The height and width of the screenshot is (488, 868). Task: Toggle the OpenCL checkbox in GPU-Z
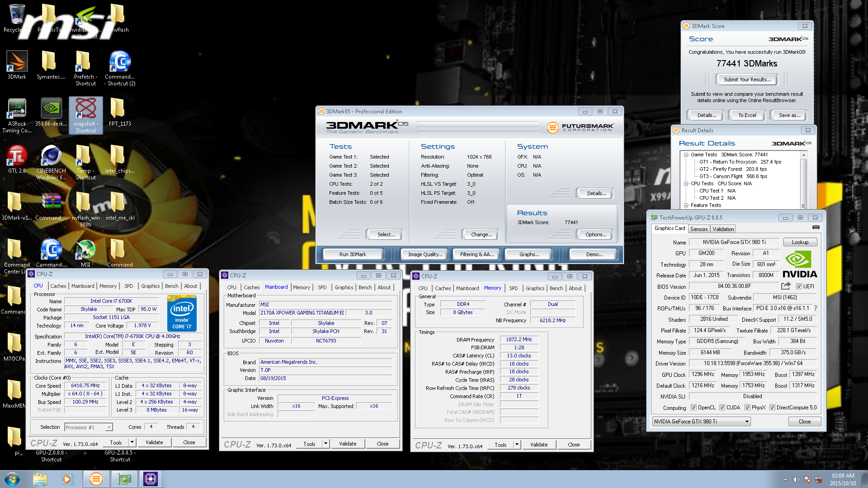pos(693,408)
